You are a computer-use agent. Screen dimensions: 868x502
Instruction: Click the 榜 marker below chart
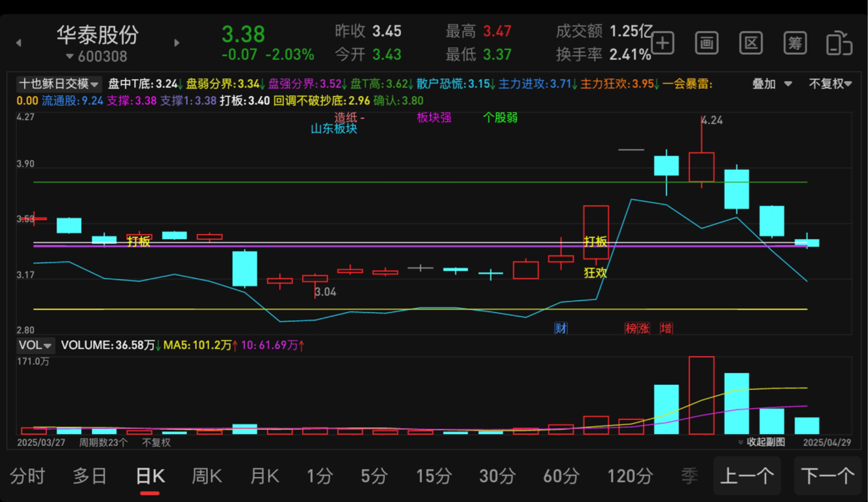click(x=631, y=328)
